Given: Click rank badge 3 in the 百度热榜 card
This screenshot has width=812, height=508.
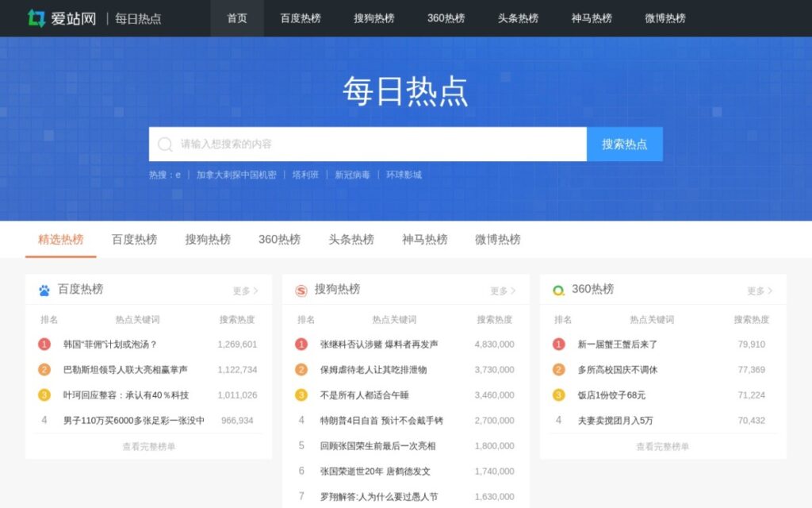Looking at the screenshot, I should click(x=44, y=395).
